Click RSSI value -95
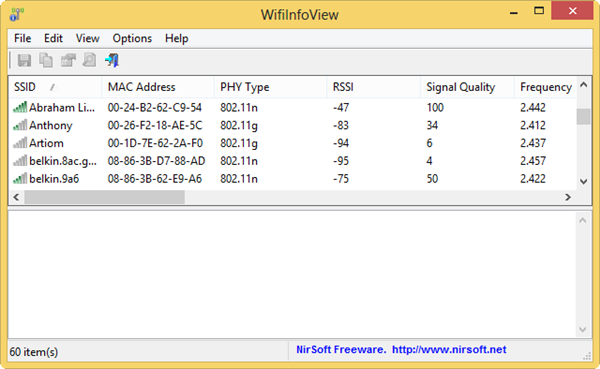 click(x=341, y=161)
